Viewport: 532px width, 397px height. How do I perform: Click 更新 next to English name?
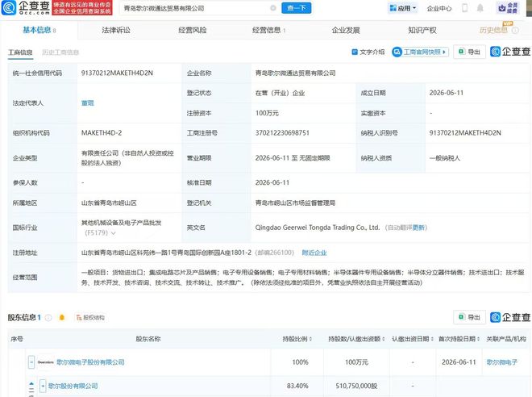[418, 228]
